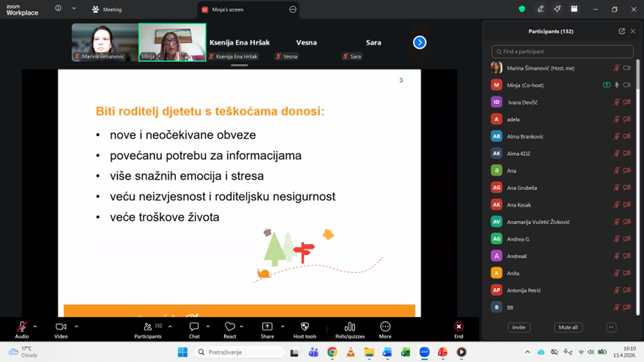The image size is (644, 362).
Task: Expand the Share options arrow
Action: [282, 327]
